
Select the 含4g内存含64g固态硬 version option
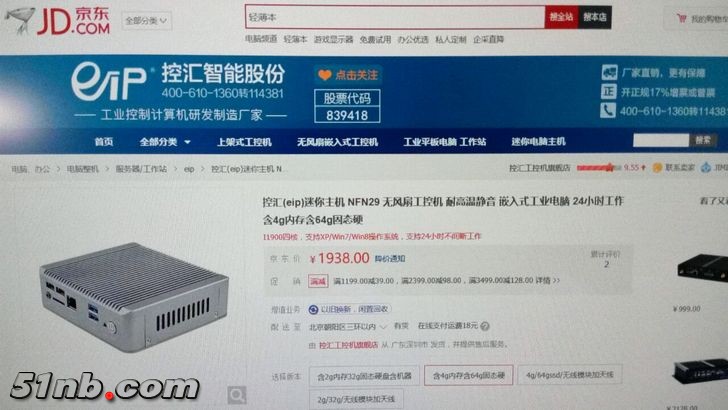[468, 375]
